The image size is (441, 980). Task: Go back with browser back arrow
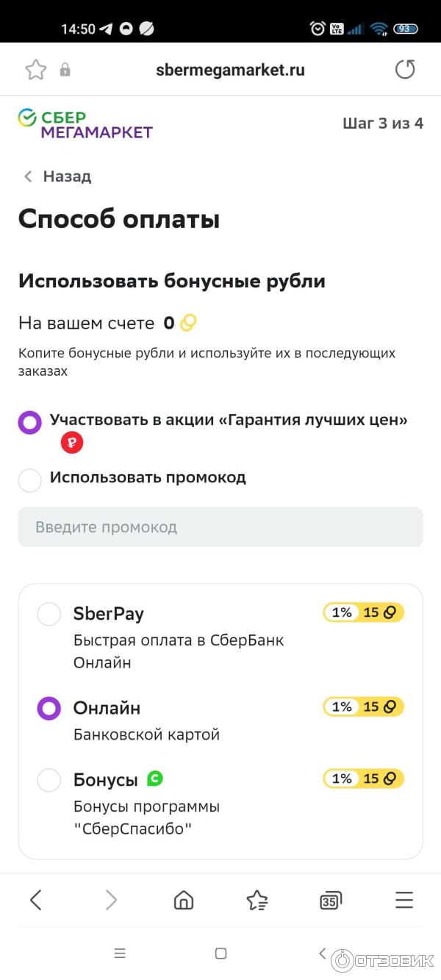(x=36, y=900)
